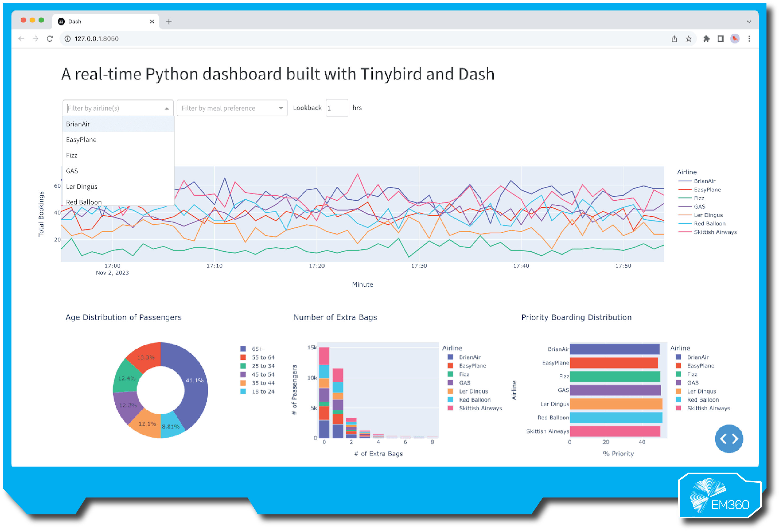The width and height of the screenshot is (780, 532).
Task: Click the Lookback hours input field
Action: [x=337, y=108]
